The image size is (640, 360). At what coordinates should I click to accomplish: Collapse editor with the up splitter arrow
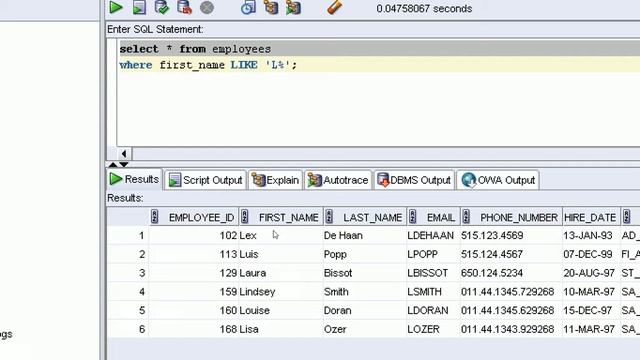[113, 164]
